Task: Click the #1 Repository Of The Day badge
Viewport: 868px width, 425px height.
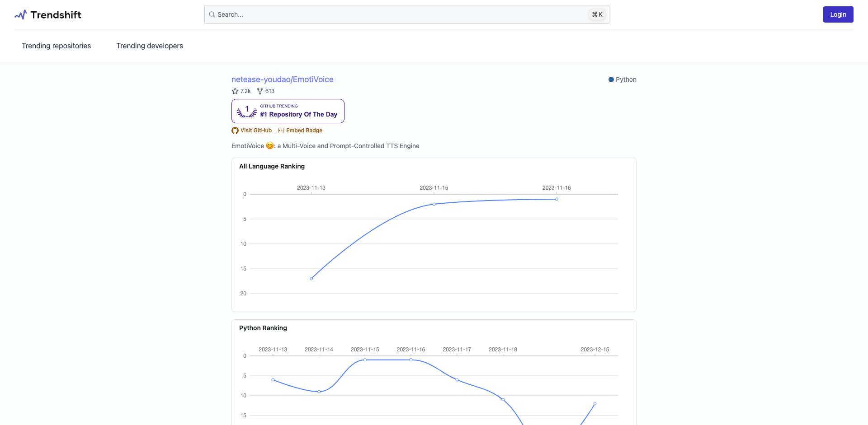Action: [x=288, y=111]
